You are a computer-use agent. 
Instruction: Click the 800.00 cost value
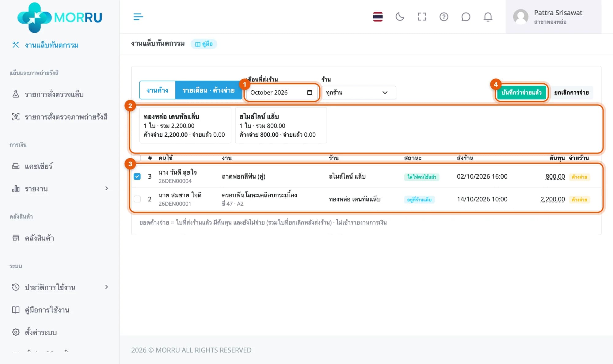555,176
